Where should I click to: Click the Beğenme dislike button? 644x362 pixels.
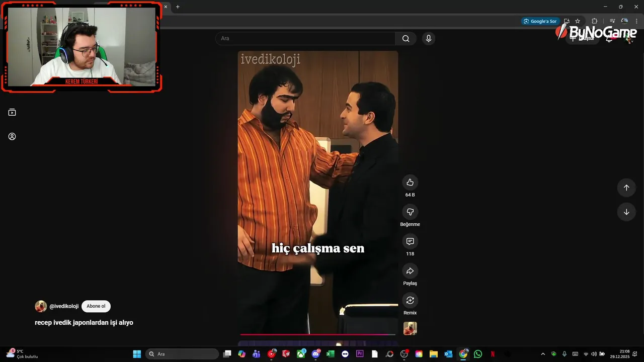pyautogui.click(x=410, y=212)
